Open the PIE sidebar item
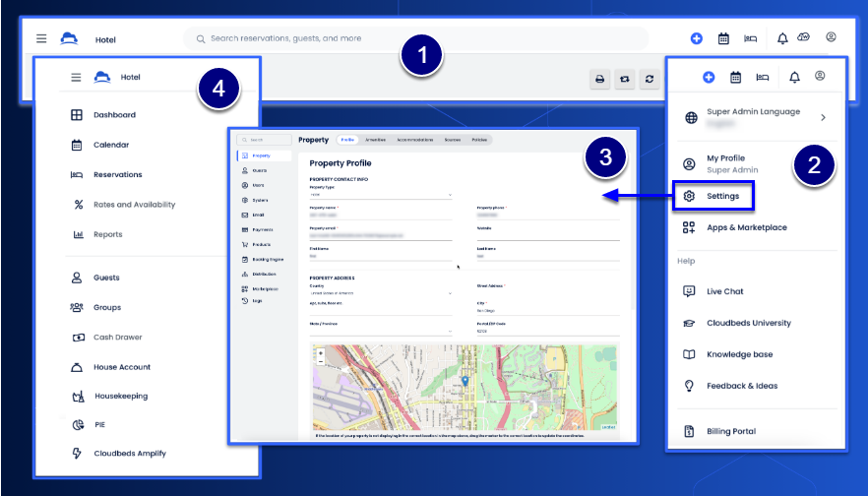868x496 pixels. (x=100, y=424)
